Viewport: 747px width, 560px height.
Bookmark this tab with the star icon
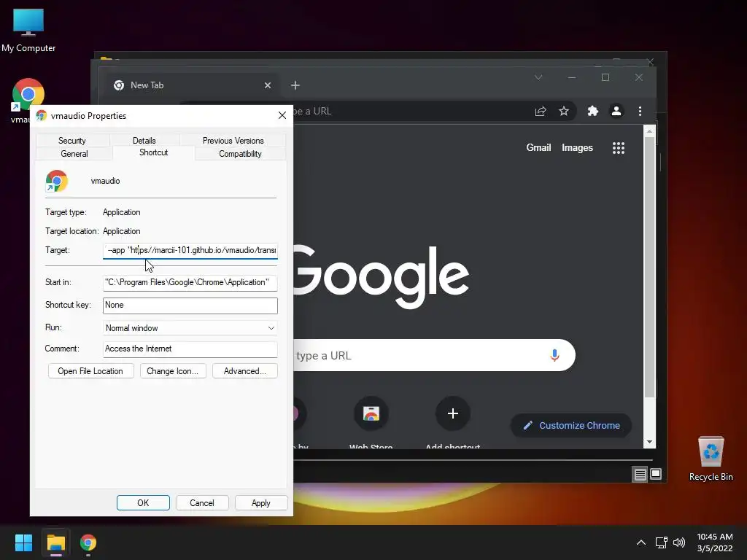(564, 111)
